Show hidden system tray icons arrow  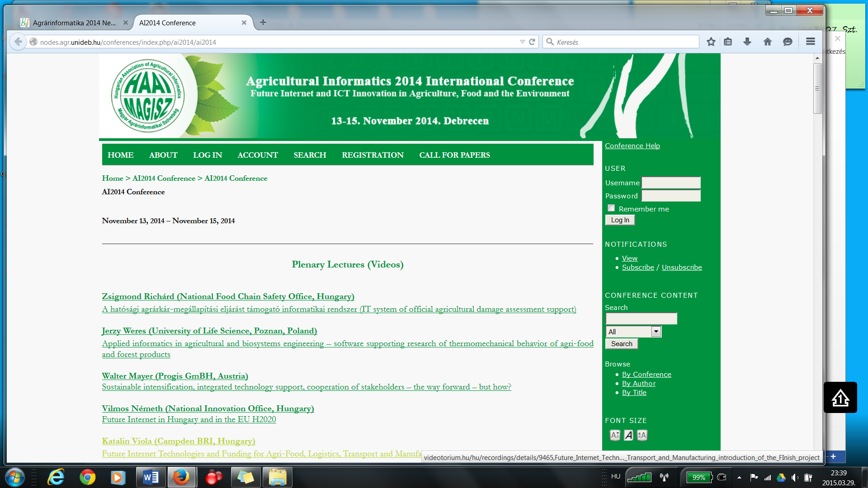(739, 478)
